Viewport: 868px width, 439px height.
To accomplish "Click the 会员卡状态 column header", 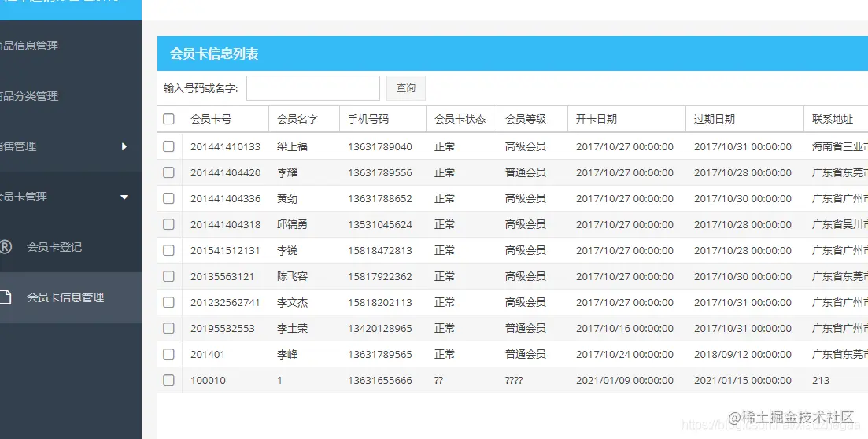I will point(460,119).
